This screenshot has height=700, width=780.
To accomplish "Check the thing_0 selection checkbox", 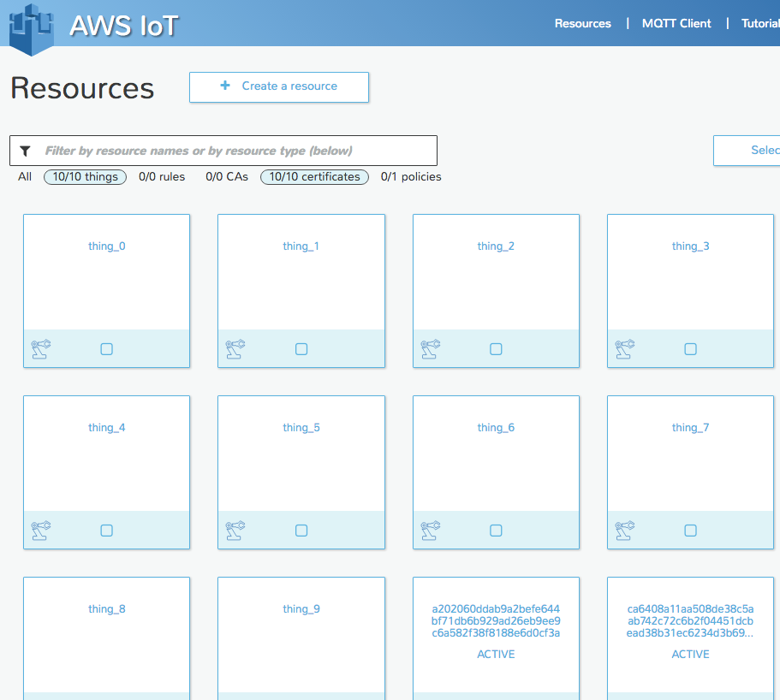I will (107, 349).
